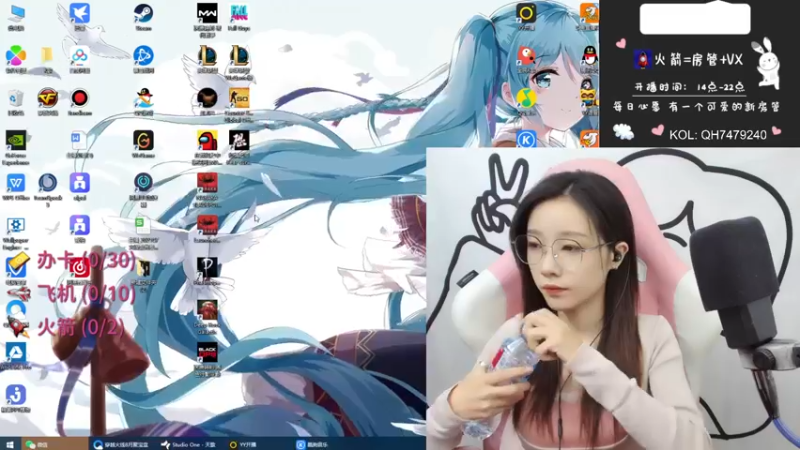Launch the WeGame black and orange icon
800x450 pixels.
click(x=143, y=140)
